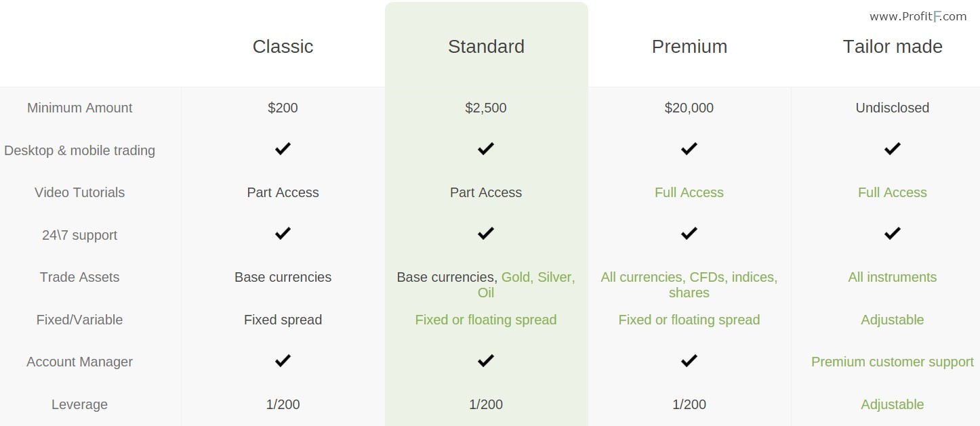
Task: Click the Tailor made Desktop trading checkmark
Action: click(893, 149)
